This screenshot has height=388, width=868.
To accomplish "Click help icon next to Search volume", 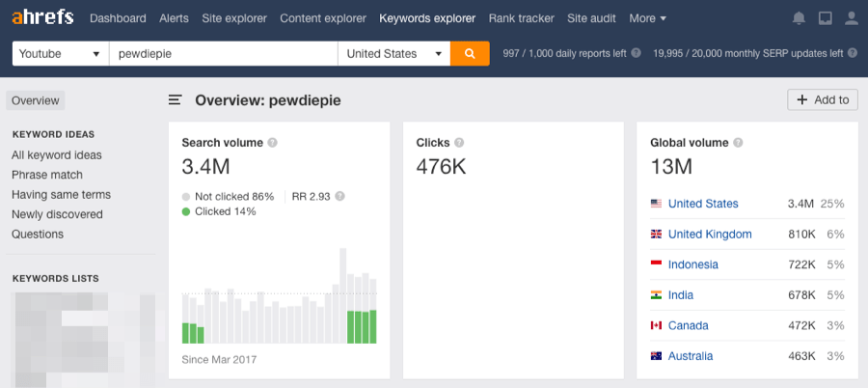I will point(272,143).
